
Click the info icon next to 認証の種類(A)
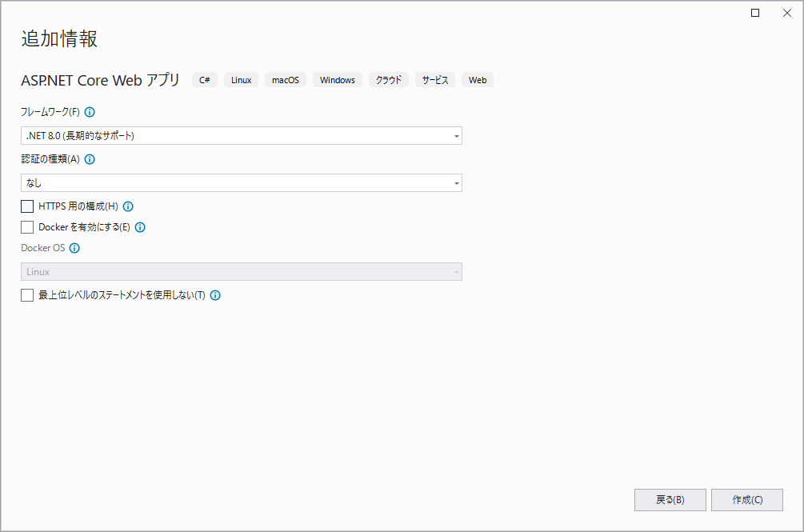[x=90, y=159]
